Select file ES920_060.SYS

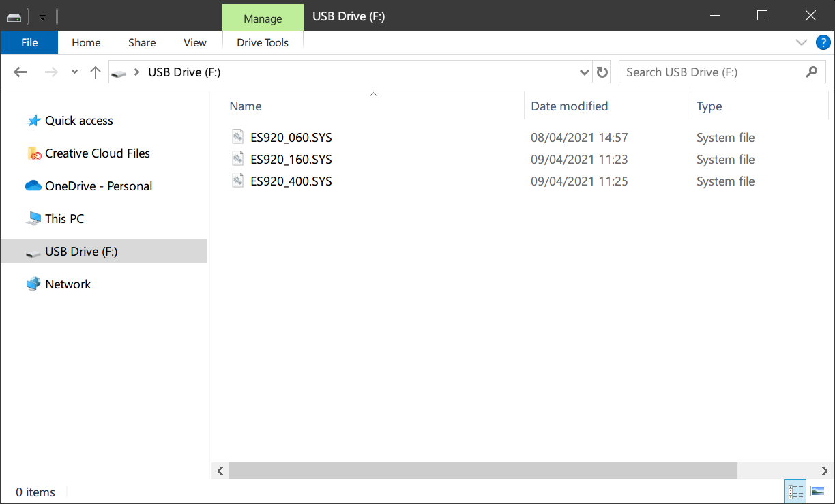click(291, 138)
